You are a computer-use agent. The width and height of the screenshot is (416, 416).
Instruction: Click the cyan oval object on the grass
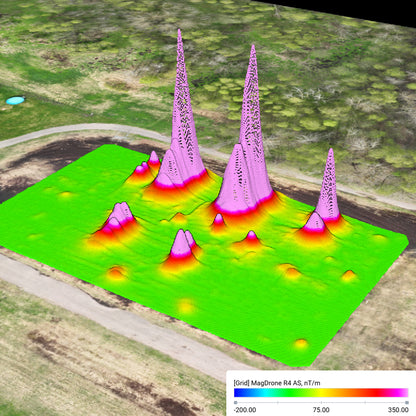[x=15, y=100]
